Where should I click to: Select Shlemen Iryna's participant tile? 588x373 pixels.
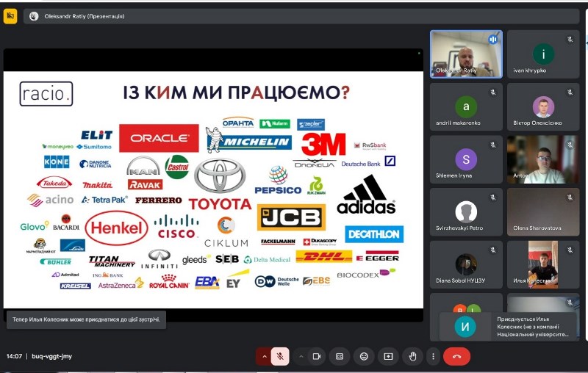(x=466, y=159)
